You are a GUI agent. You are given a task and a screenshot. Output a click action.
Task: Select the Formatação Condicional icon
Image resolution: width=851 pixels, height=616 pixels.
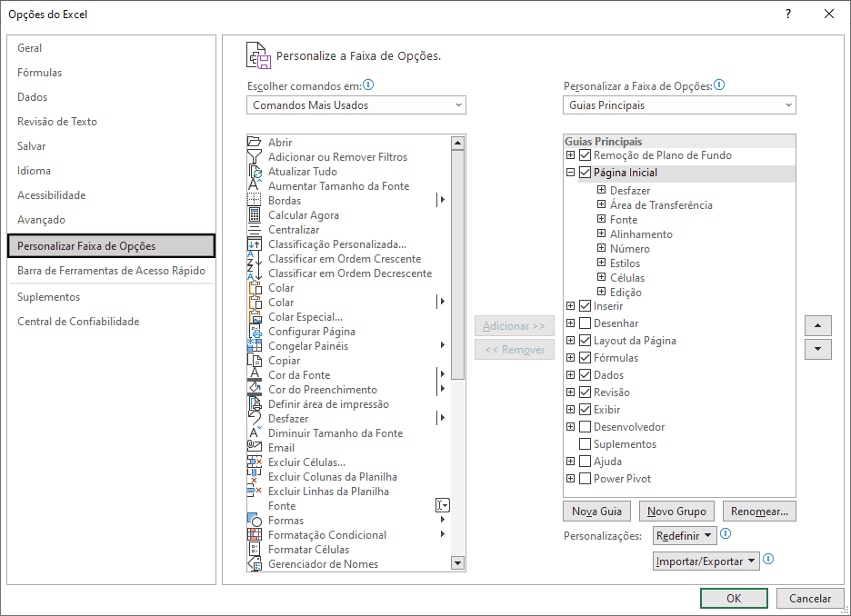tap(254, 534)
